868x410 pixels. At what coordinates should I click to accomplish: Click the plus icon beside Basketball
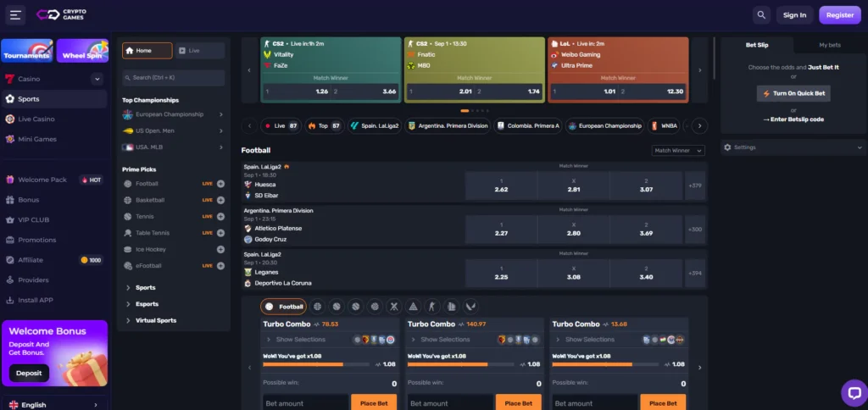click(x=220, y=200)
